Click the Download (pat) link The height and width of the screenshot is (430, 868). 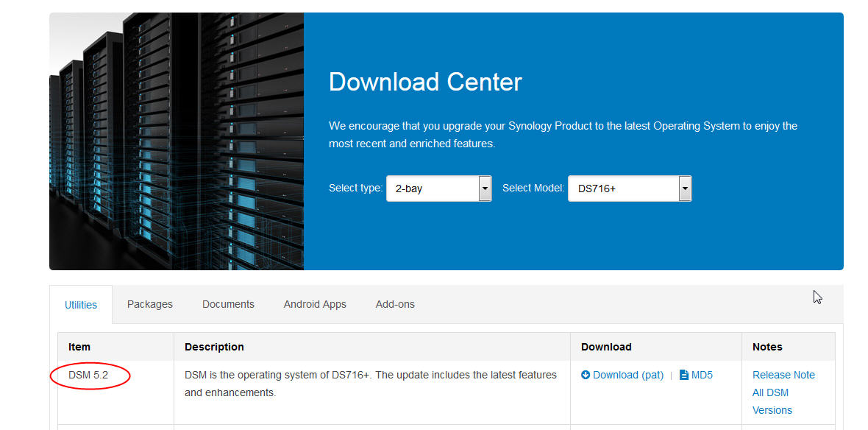point(627,375)
